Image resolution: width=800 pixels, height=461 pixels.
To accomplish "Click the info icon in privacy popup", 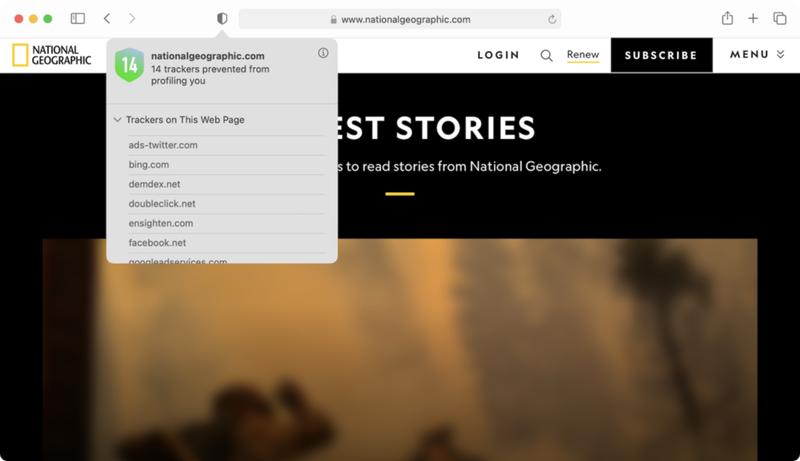I will tap(323, 53).
